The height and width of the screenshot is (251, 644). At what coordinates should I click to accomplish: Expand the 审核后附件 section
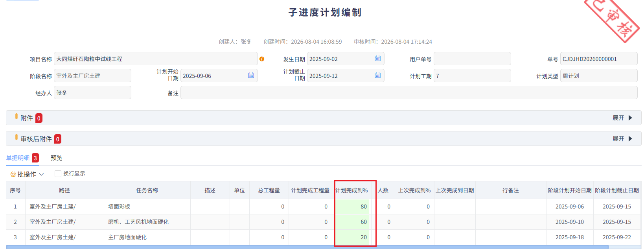pos(622,139)
